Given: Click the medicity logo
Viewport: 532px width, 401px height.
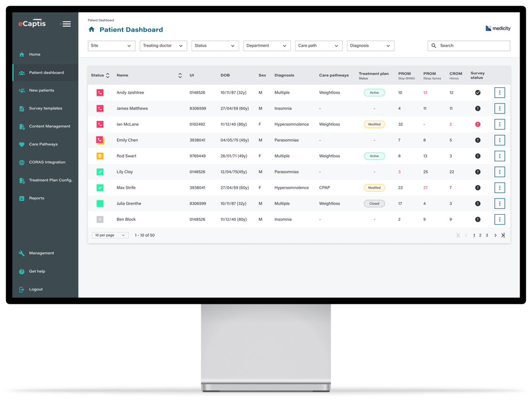Looking at the screenshot, I should pos(498,28).
